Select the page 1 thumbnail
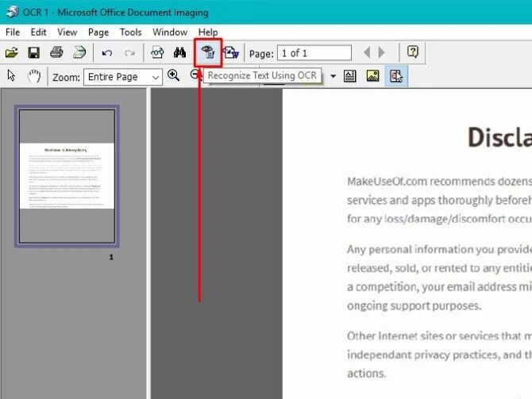Screen dimensions: 532x399 67,176
